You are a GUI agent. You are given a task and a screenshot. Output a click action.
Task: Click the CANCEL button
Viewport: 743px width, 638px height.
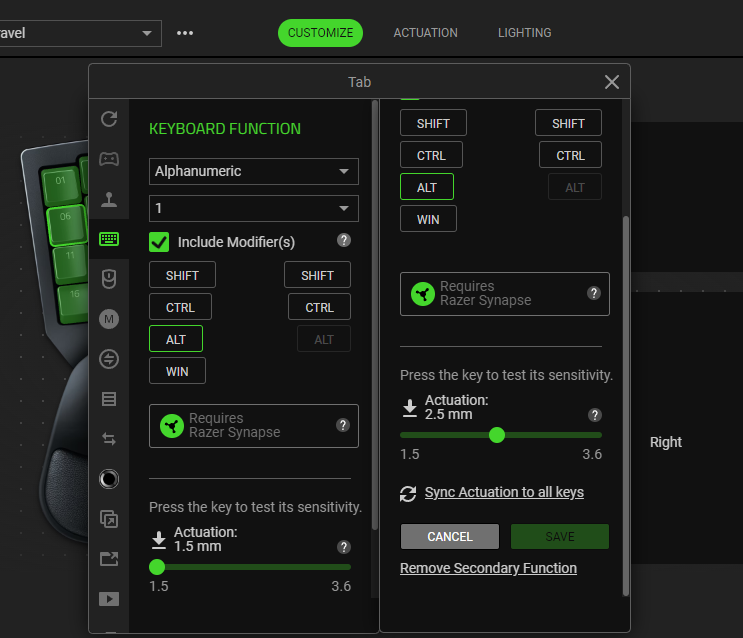tap(450, 537)
